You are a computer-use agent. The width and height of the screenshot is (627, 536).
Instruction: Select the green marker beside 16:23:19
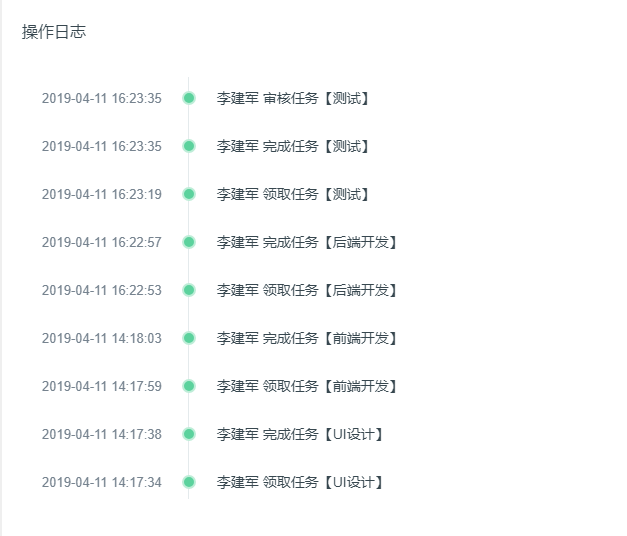click(189, 194)
